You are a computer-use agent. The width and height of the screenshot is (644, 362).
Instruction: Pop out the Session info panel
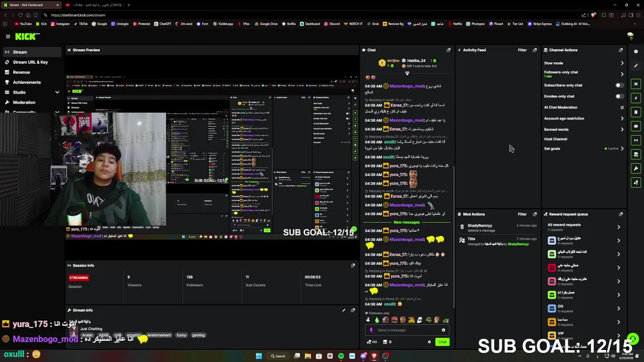click(x=353, y=265)
